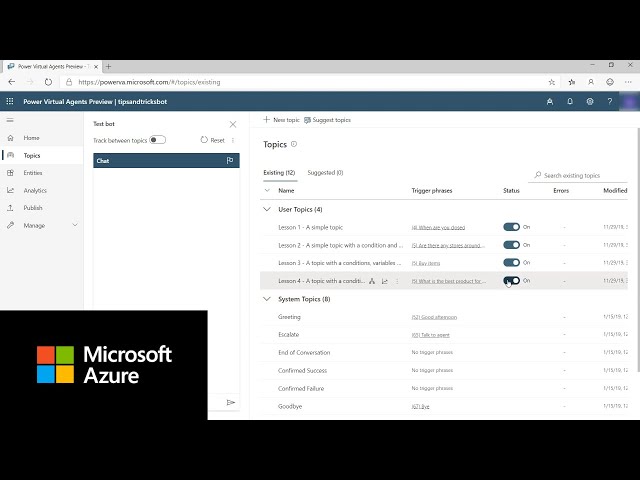Open Greeting trigger phrases link

(434, 317)
